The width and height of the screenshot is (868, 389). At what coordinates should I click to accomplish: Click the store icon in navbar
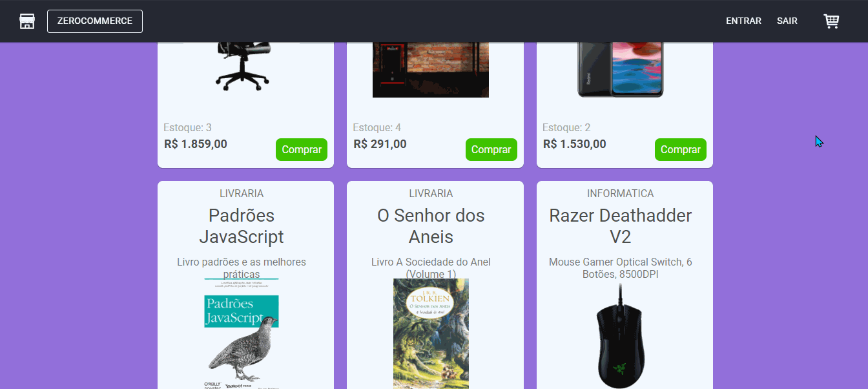pos(27,21)
